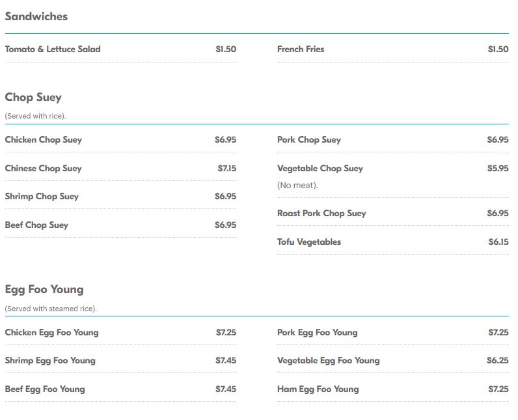This screenshot has height=420, width=518.
Task: Click the $6.15 Tofu Vegetables price
Action: [x=498, y=242]
